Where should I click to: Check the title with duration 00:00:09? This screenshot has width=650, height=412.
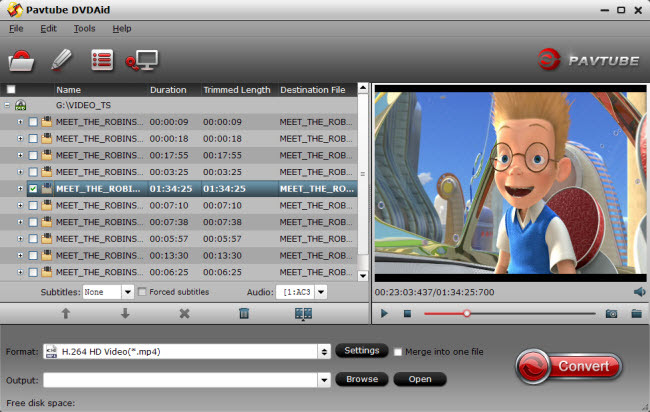pos(33,122)
